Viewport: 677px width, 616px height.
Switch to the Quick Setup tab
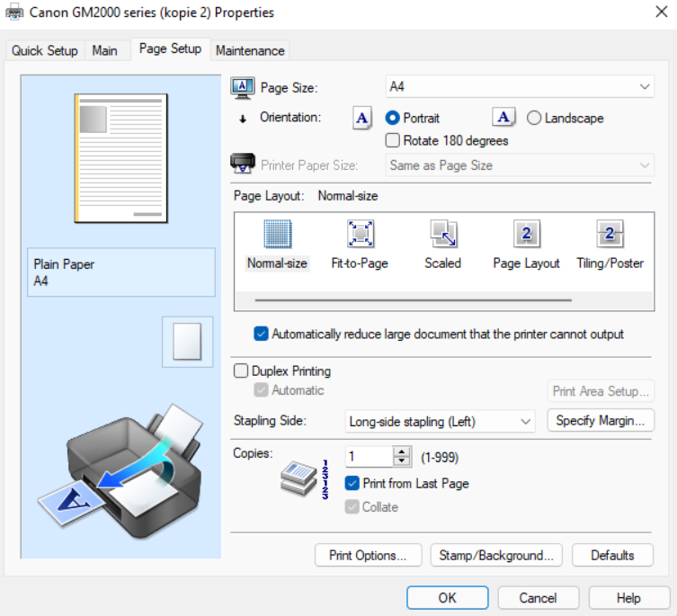point(45,50)
